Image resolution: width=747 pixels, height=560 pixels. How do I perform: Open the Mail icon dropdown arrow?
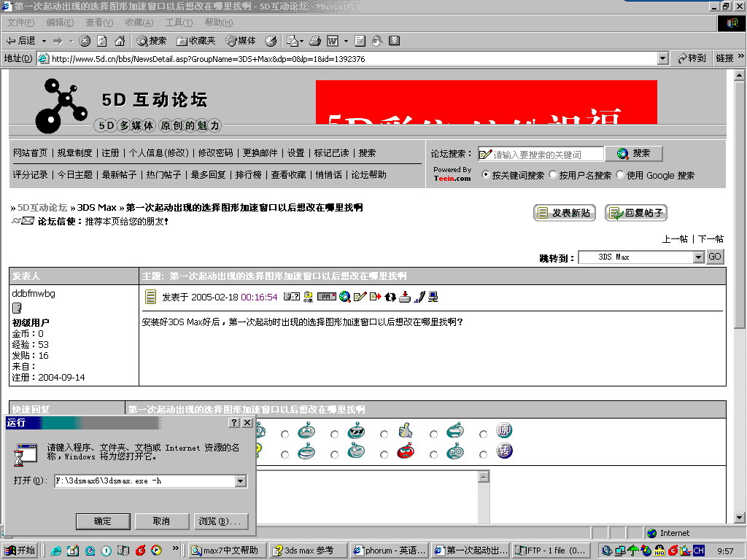301,42
